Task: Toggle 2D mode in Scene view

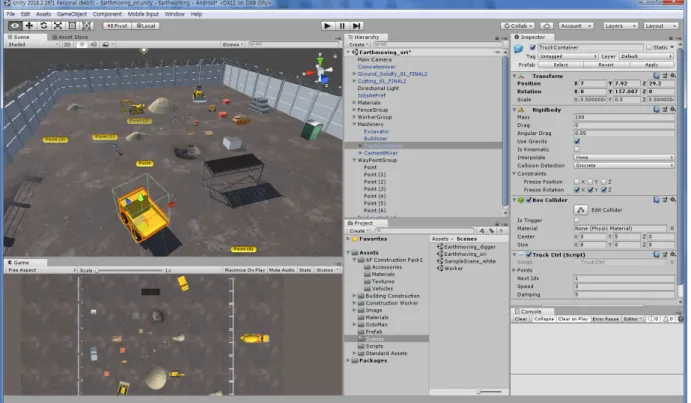Action: click(x=67, y=44)
